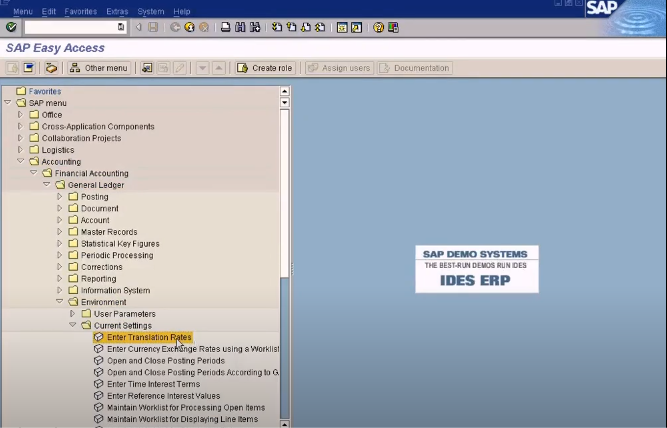The height and width of the screenshot is (428, 667).
Task: Click the Generate Shortcut icon
Action: pyautogui.click(x=356, y=27)
